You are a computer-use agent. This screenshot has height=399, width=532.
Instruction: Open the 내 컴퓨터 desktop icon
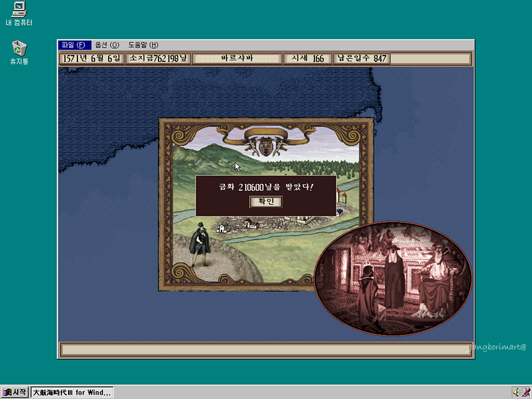19,14
